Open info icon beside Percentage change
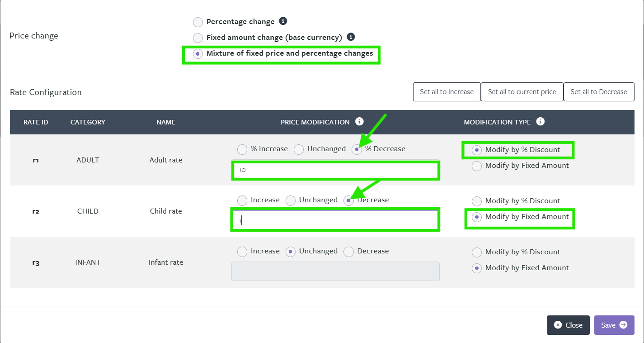This screenshot has height=343, width=644. click(x=283, y=21)
